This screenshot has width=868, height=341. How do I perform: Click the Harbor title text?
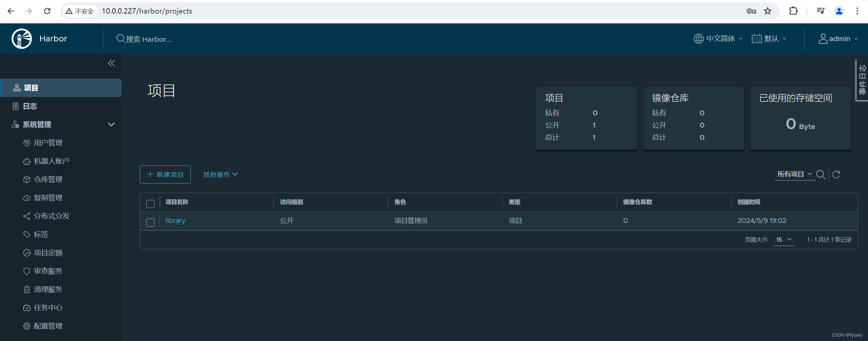53,39
